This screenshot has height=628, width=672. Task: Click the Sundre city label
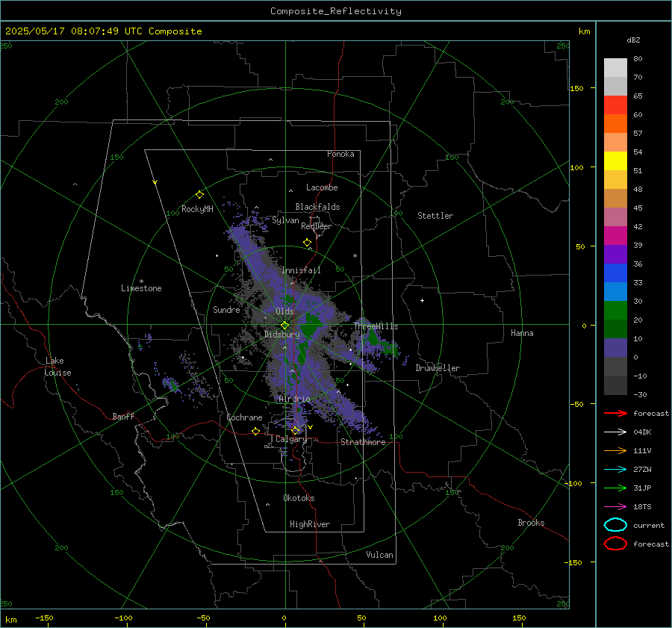pyautogui.click(x=226, y=309)
